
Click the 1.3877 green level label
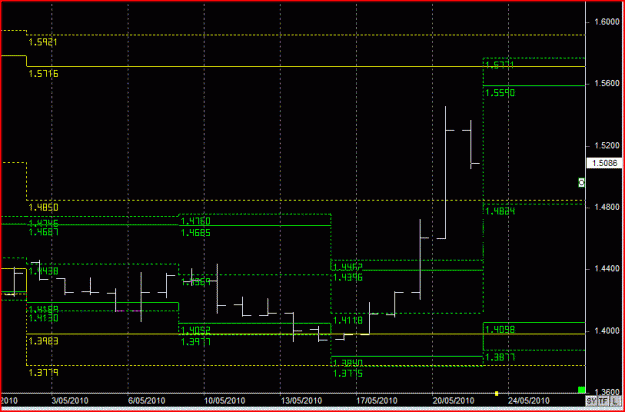500,358
